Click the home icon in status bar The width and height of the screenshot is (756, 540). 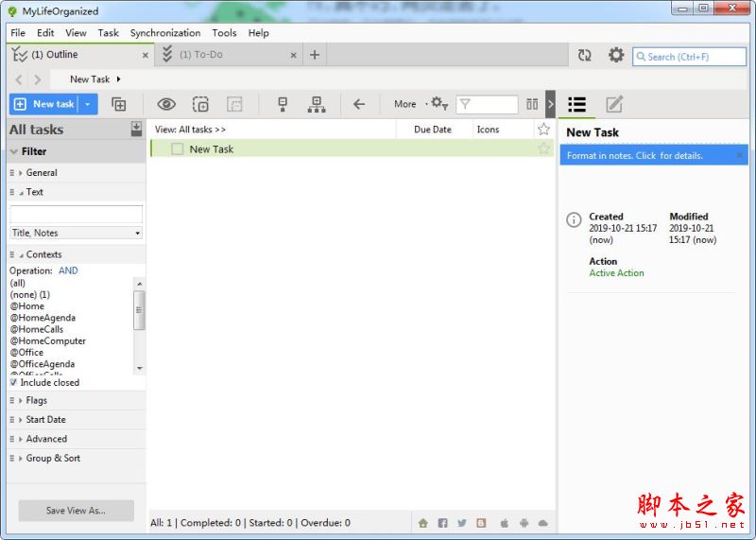[x=422, y=523]
